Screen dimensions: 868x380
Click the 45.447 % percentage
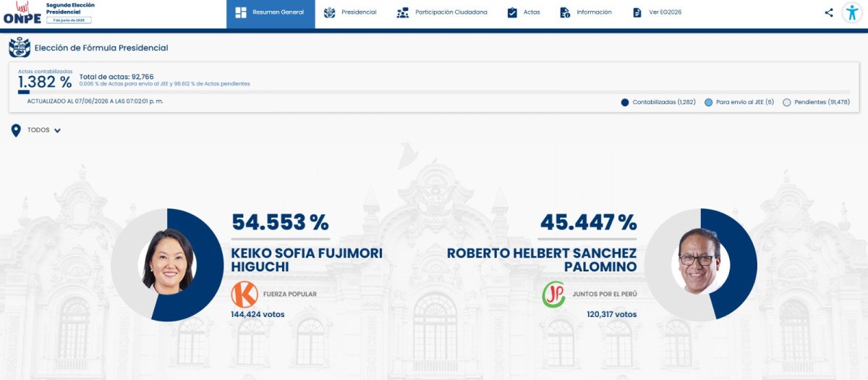tap(588, 223)
